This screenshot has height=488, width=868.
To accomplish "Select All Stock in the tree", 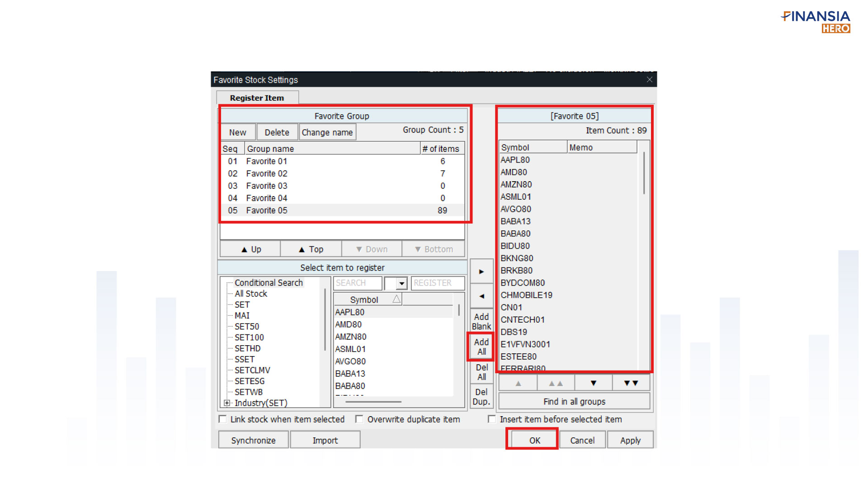I will tap(251, 294).
